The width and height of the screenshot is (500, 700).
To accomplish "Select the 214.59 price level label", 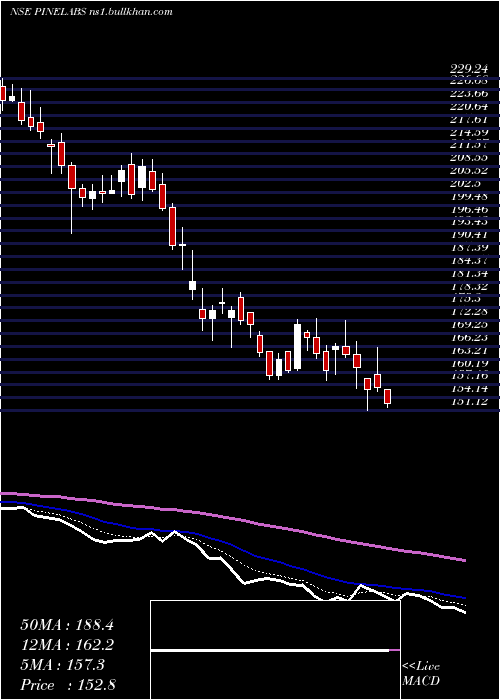I will [x=469, y=132].
